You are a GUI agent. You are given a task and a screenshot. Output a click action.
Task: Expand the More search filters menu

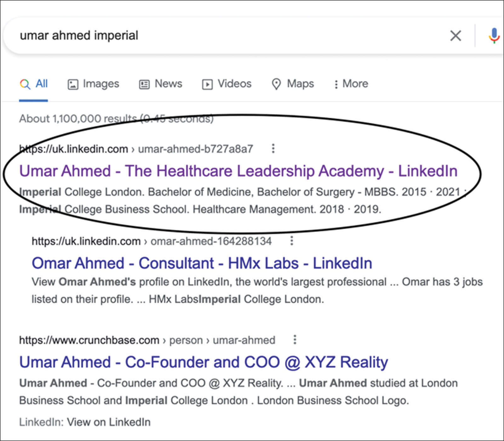351,84
